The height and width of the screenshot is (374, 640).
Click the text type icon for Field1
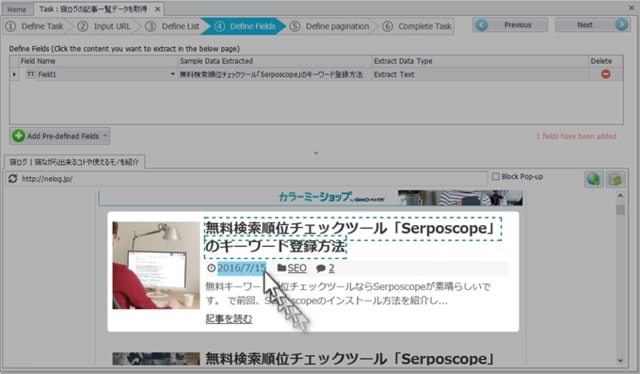click(x=31, y=74)
